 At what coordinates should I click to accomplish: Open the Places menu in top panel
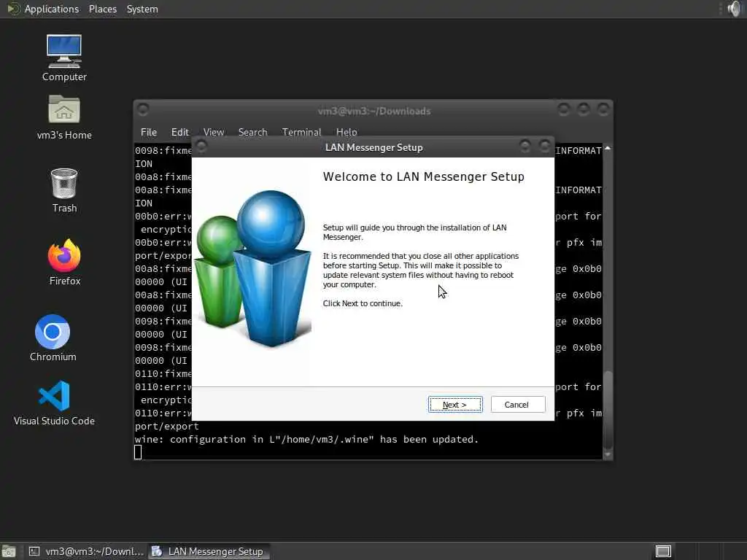pos(102,9)
